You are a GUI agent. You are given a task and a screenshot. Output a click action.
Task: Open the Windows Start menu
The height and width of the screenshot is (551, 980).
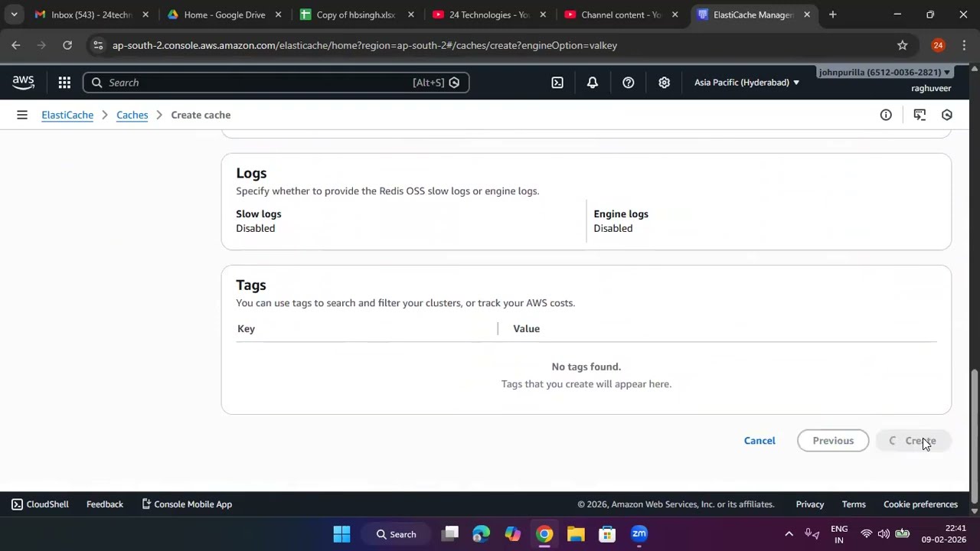pos(341,534)
